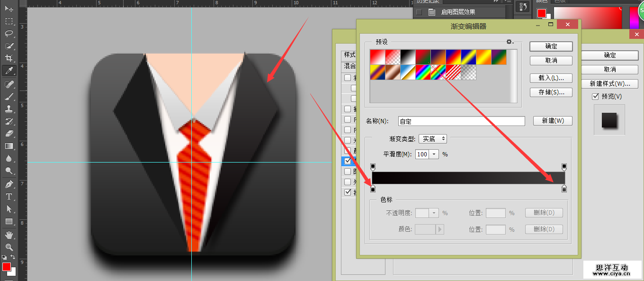Click the 存储(S)... button
The height and width of the screenshot is (281, 644).
(x=551, y=92)
